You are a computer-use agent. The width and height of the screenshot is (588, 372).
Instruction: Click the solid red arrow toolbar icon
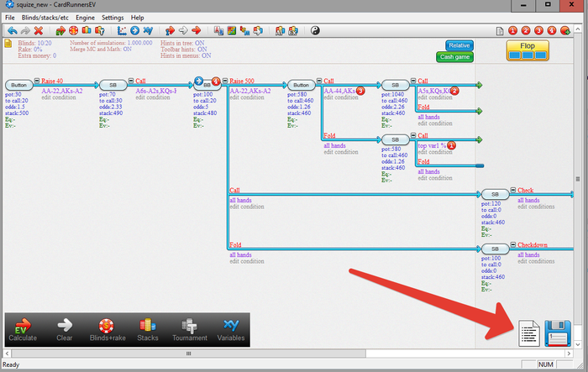coord(196,31)
